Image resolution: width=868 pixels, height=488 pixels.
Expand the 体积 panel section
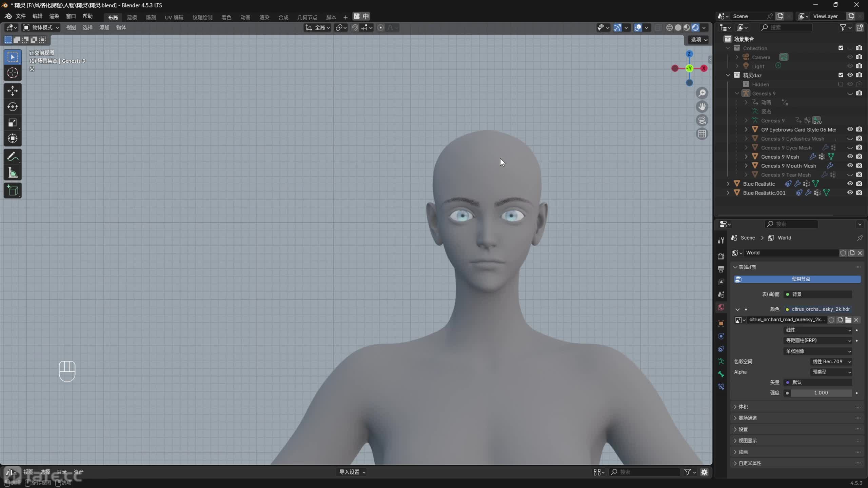click(743, 407)
